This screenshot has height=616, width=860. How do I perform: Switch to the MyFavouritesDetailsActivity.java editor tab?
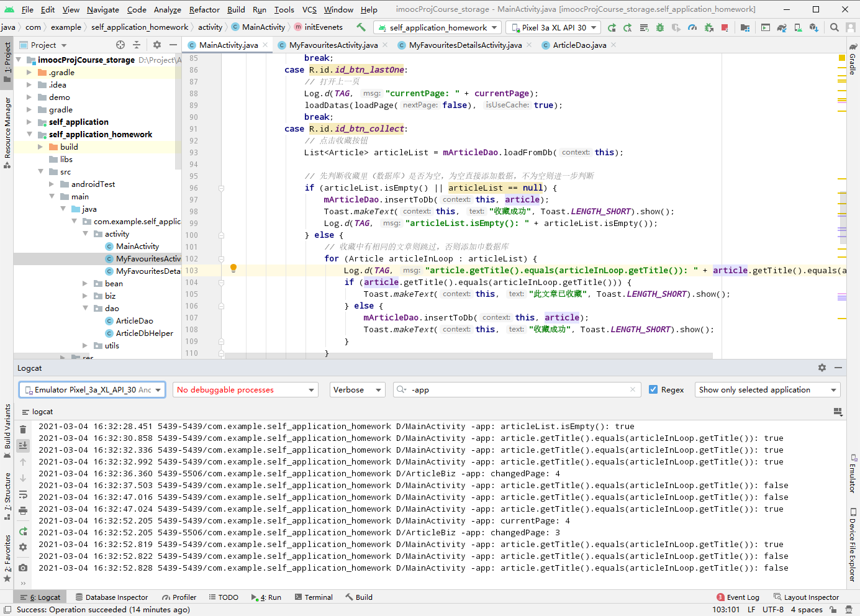tap(465, 45)
